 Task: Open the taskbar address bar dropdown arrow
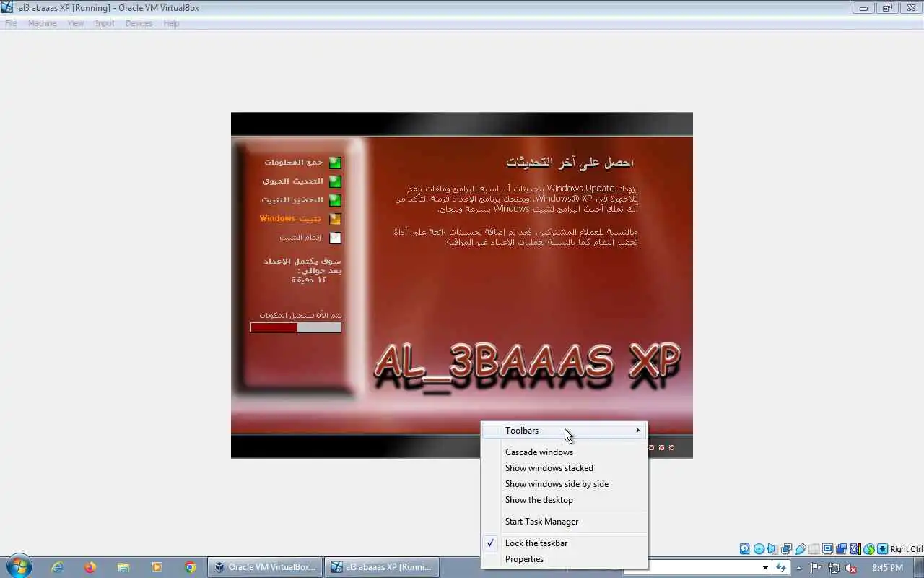[x=764, y=568]
